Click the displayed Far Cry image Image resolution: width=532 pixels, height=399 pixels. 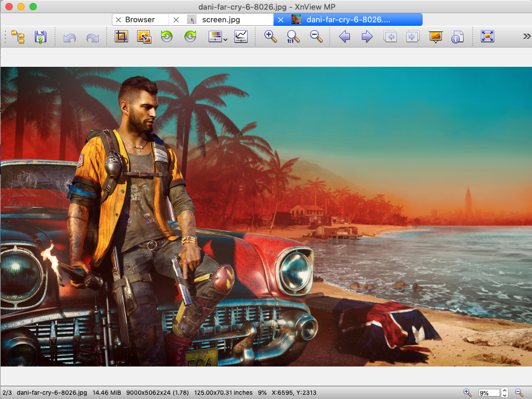coord(266,217)
